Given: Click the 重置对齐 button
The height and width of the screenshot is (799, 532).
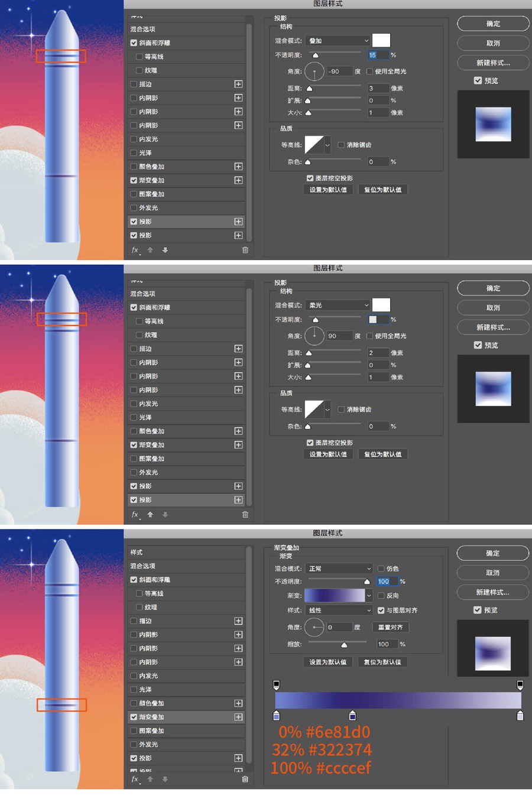Looking at the screenshot, I should point(391,627).
